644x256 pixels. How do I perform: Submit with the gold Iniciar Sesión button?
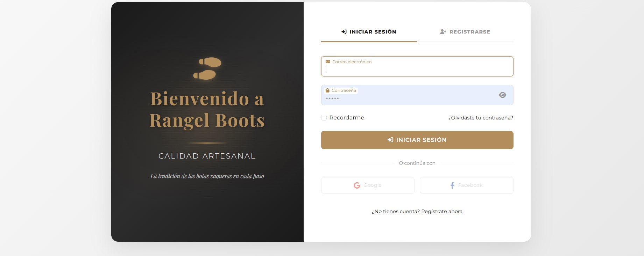[x=417, y=140]
